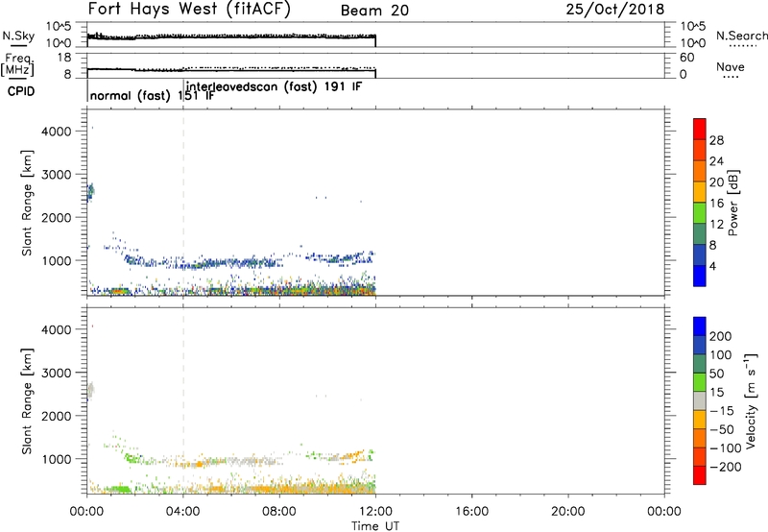Image resolution: width=768 pixels, height=532 pixels.
Task: Select the '12:00' time tick label
Action: pos(375,512)
